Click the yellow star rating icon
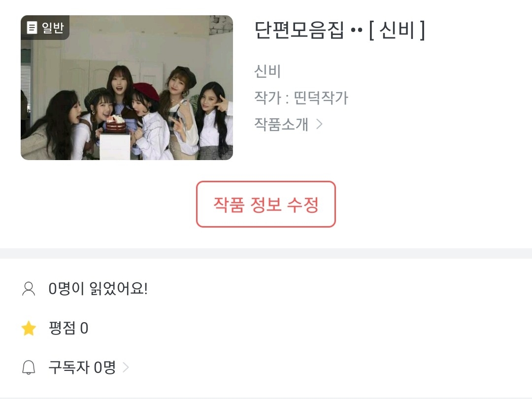The width and height of the screenshot is (532, 399). point(29,329)
